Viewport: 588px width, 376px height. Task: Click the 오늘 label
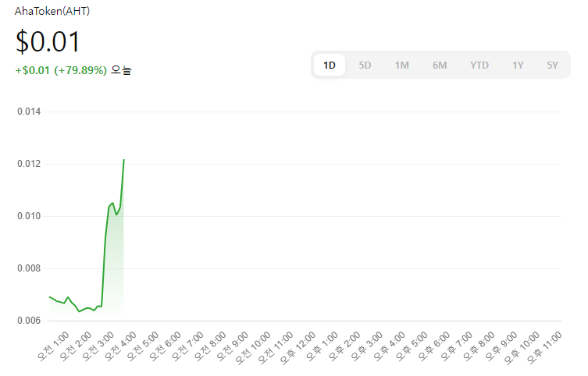[x=121, y=70]
